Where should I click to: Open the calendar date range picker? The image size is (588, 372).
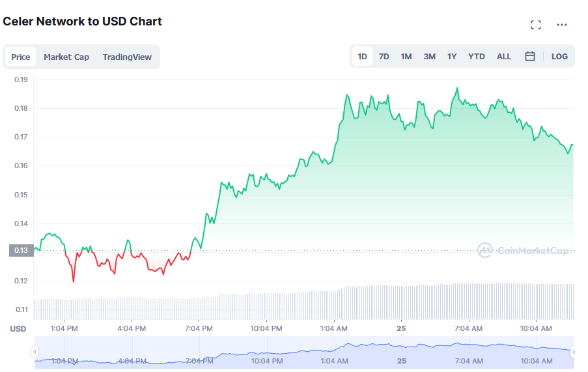pyautogui.click(x=529, y=56)
